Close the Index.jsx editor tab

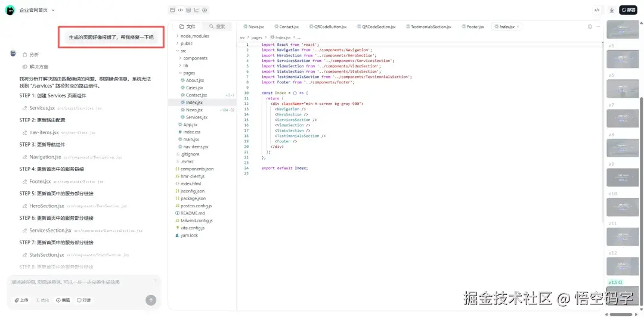(518, 27)
